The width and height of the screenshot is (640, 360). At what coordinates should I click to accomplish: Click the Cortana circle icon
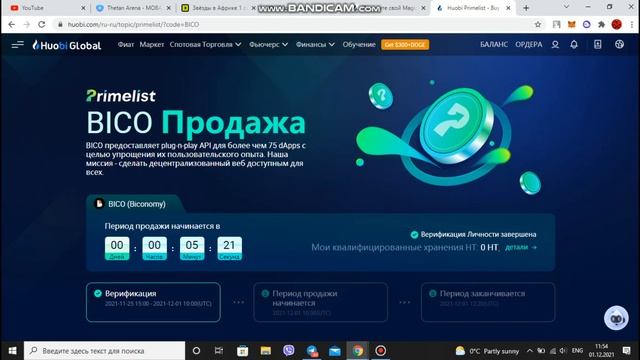(x=196, y=351)
